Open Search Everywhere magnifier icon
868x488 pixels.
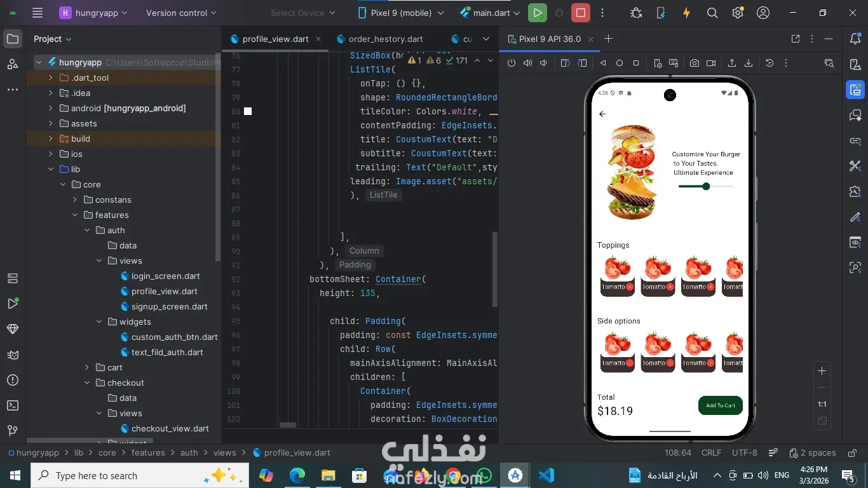click(712, 13)
